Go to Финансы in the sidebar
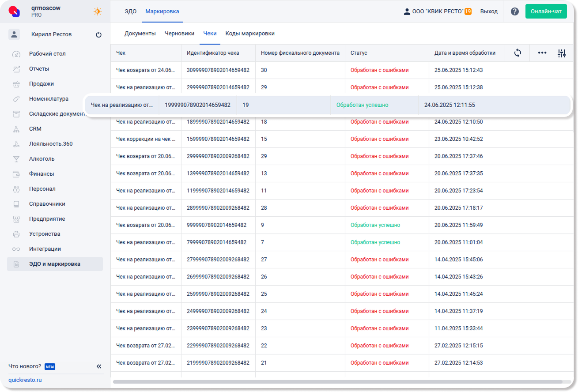Viewport: 578px width, 392px height. pos(42,174)
